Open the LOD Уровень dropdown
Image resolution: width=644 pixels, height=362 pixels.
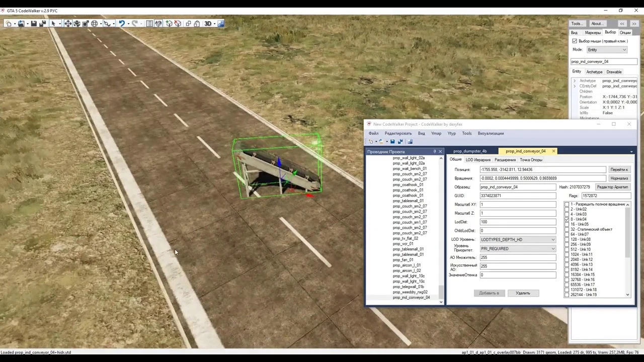pos(518,240)
